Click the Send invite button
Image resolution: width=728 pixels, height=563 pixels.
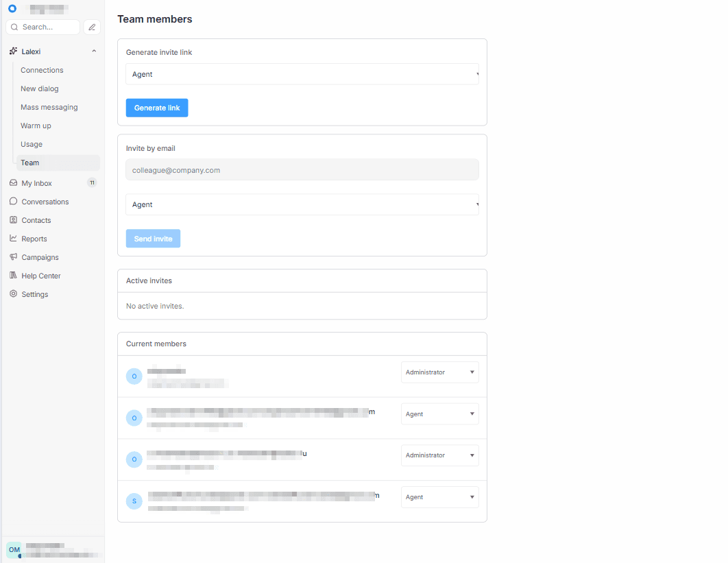coord(154,239)
